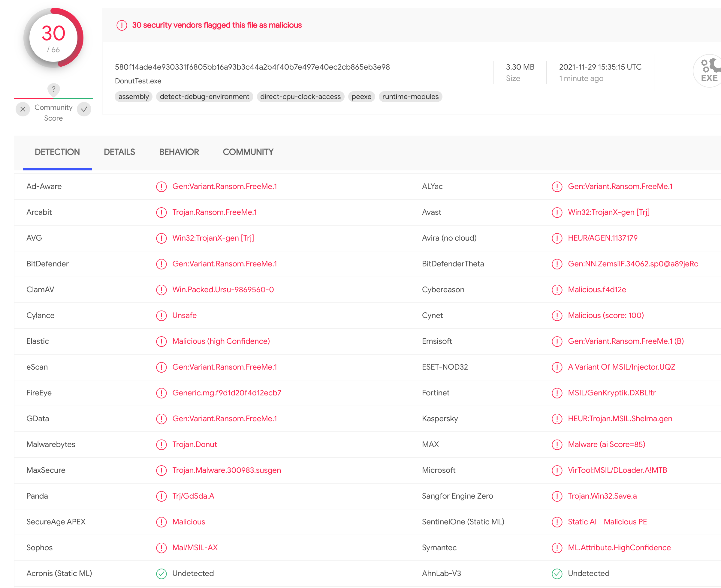The height and width of the screenshot is (588, 721).
Task: Open the DETAILS tab
Action: [119, 152]
